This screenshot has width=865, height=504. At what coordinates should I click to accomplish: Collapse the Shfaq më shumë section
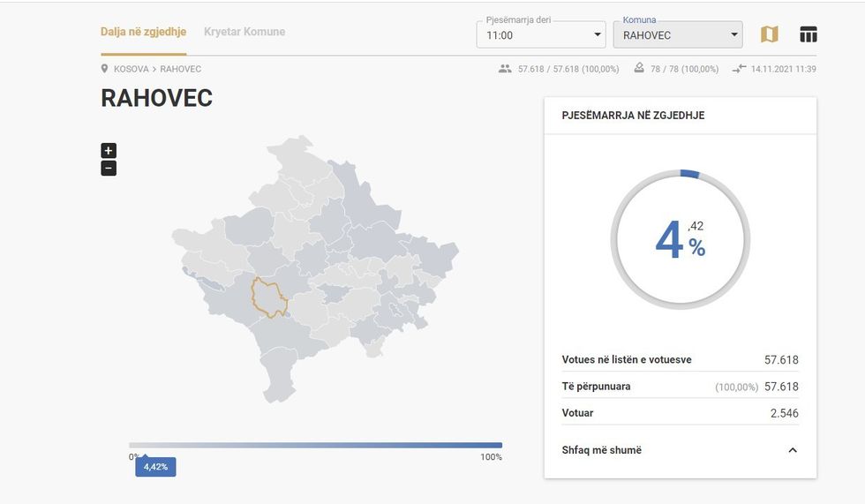(x=792, y=450)
